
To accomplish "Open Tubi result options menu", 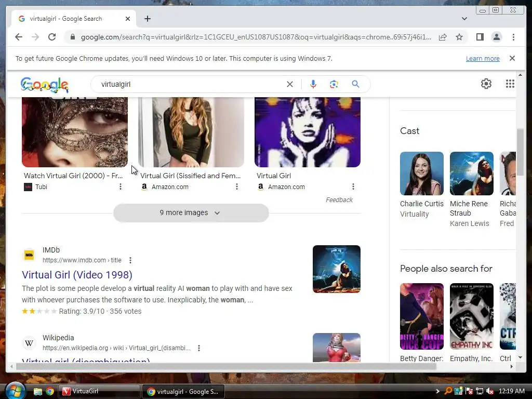I will tap(121, 187).
